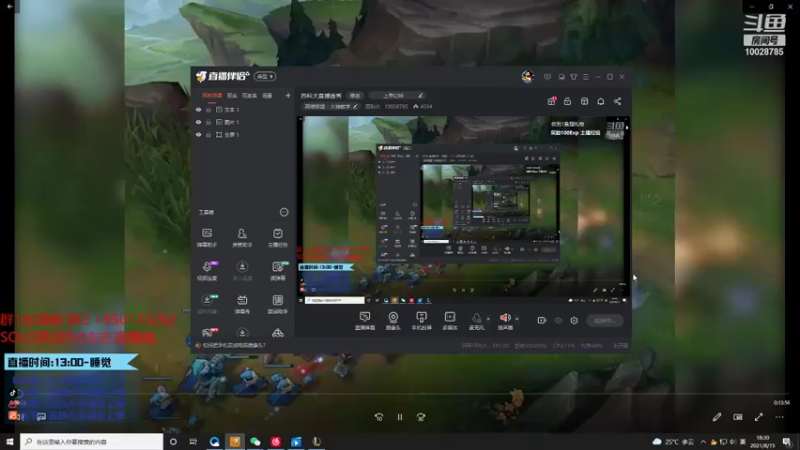Expand microphone options arrow
Screen dimensions: 800x450
coord(488,319)
